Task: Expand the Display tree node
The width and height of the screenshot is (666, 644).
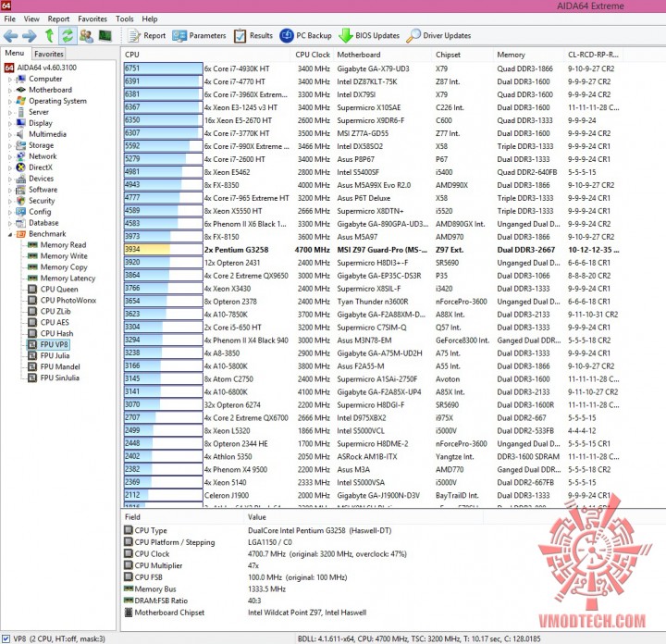Action: (x=10, y=123)
